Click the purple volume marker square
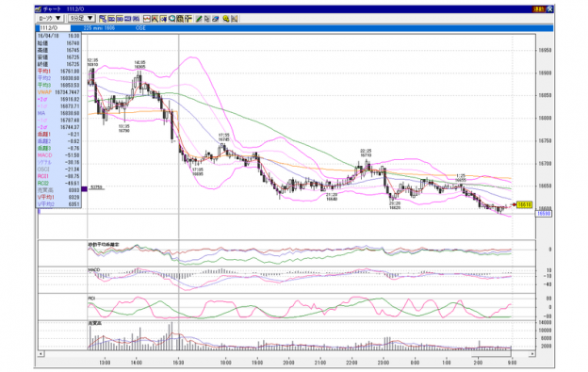The width and height of the screenshot is (588, 372). (x=85, y=188)
